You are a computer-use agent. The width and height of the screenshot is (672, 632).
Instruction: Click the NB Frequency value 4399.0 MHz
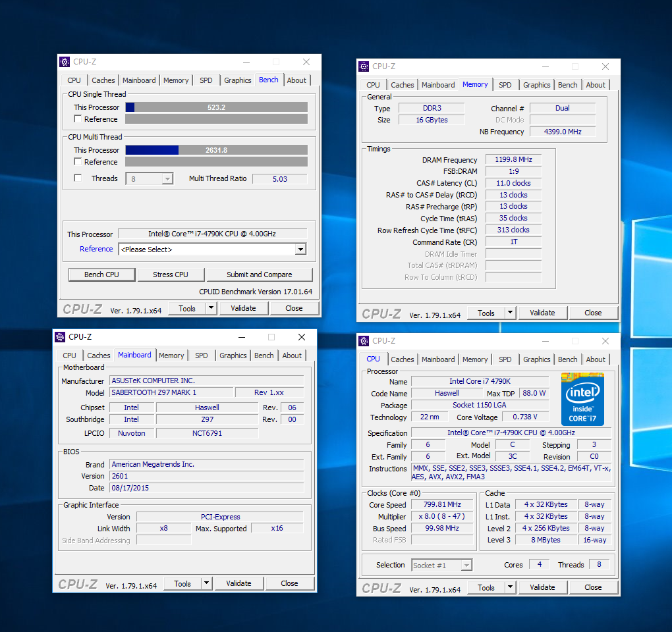[x=563, y=132]
